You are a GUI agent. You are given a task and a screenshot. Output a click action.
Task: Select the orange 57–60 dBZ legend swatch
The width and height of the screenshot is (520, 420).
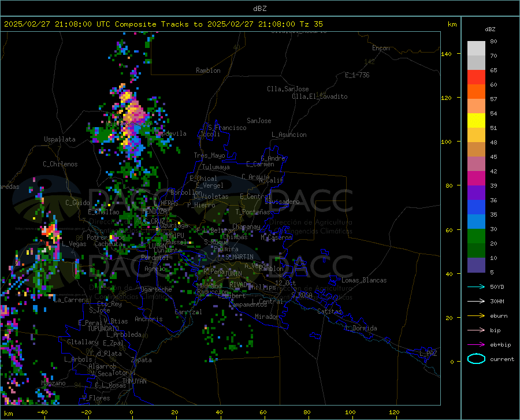pyautogui.click(x=476, y=92)
